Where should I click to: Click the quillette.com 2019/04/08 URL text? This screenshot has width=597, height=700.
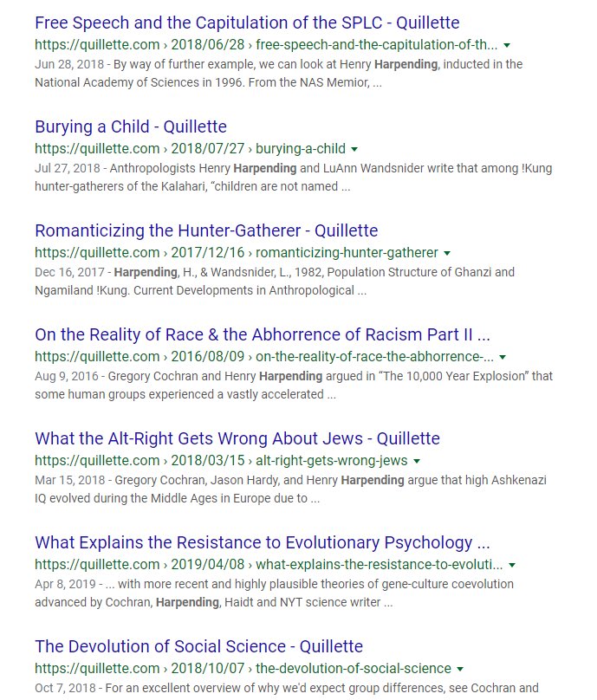pos(269,565)
